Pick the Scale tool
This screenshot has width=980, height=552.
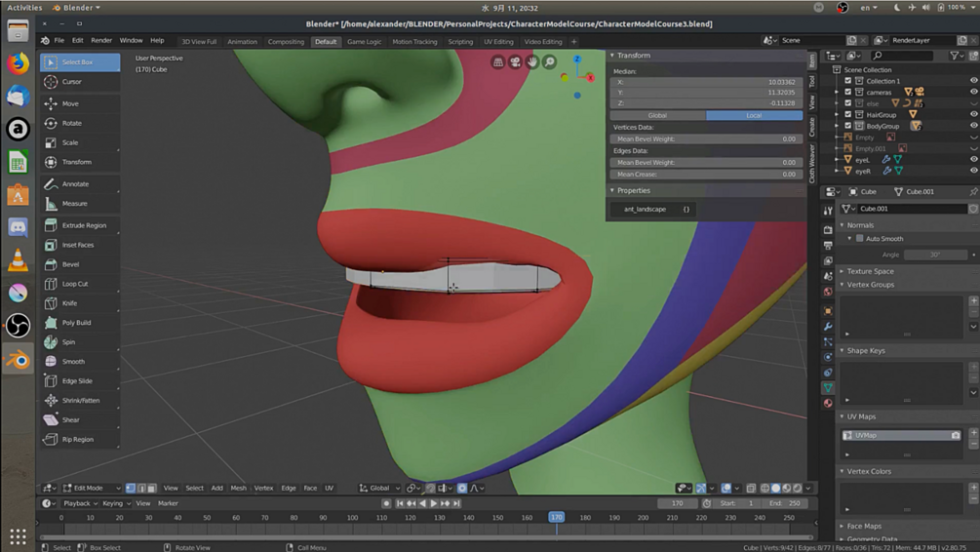click(x=80, y=142)
